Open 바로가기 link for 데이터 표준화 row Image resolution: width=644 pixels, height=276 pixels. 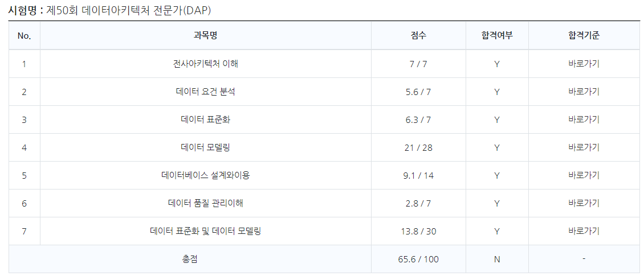pyautogui.click(x=584, y=120)
